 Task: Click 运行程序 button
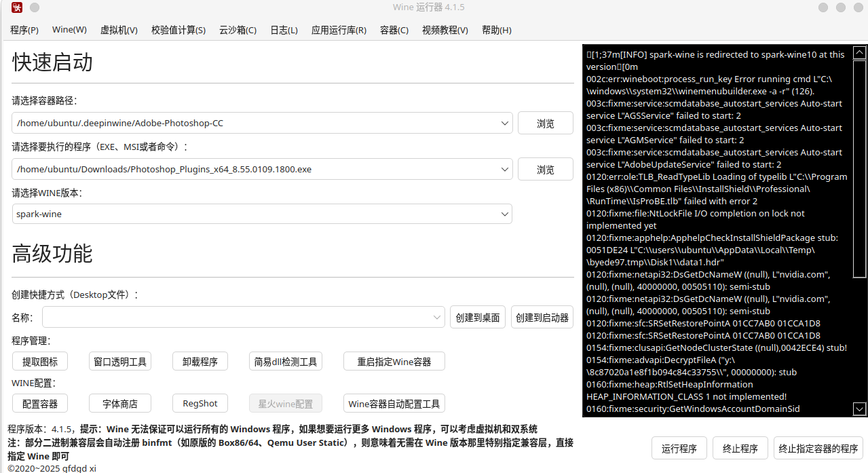(679, 449)
